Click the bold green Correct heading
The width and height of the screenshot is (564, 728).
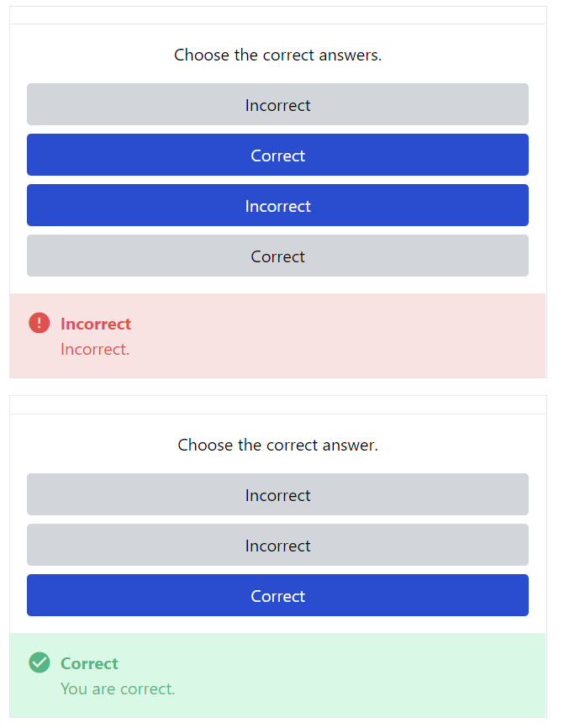click(89, 663)
